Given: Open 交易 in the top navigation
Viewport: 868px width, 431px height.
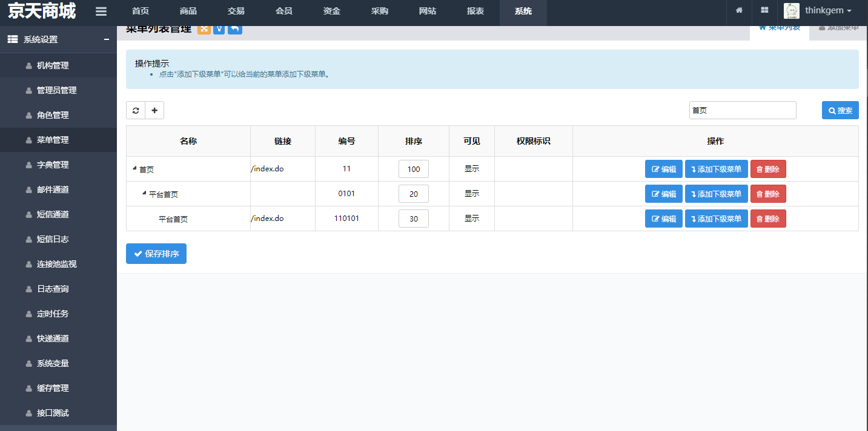Looking at the screenshot, I should coord(236,11).
